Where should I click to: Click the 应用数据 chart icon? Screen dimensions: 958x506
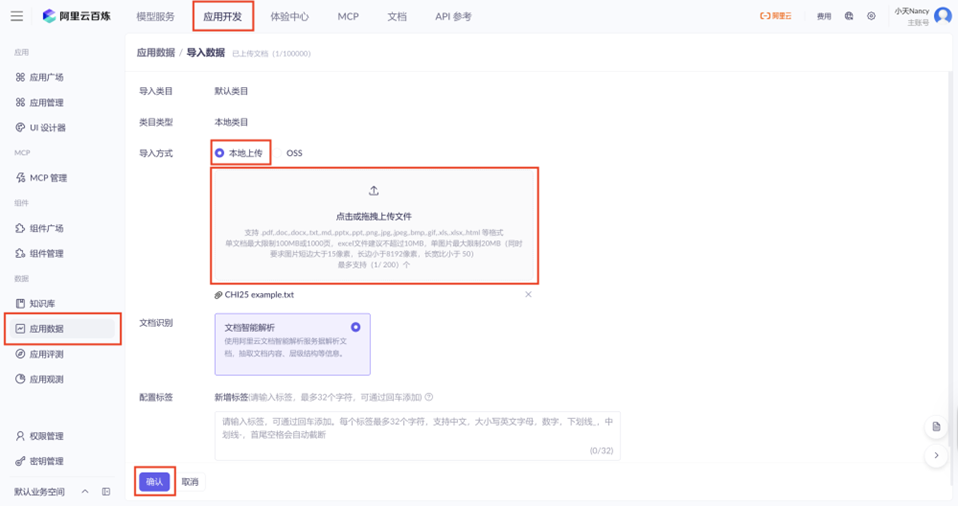20,329
